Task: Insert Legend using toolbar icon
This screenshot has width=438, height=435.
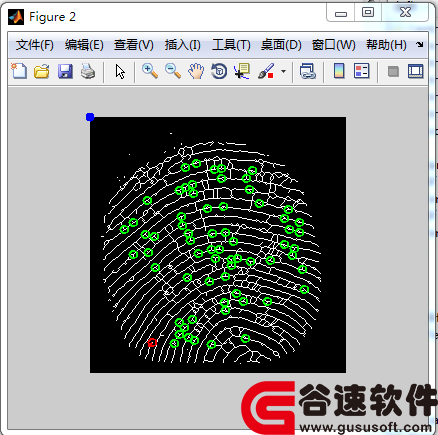Action: coord(362,71)
